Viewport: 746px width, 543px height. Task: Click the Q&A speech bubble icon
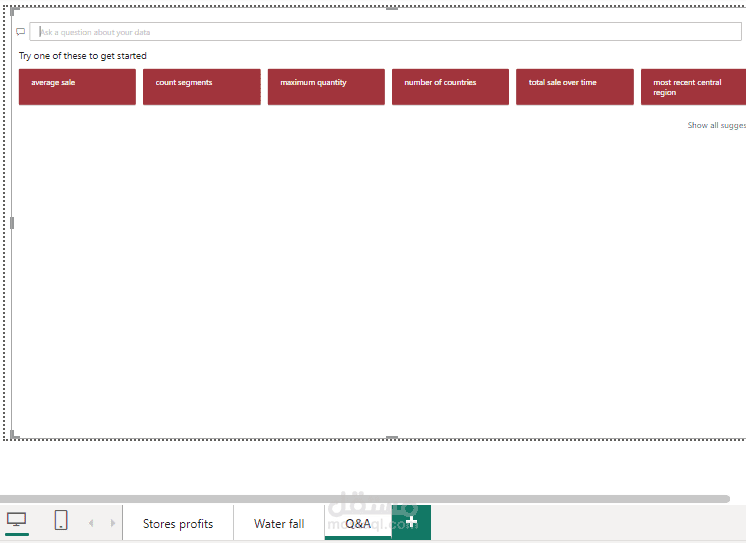(20, 32)
